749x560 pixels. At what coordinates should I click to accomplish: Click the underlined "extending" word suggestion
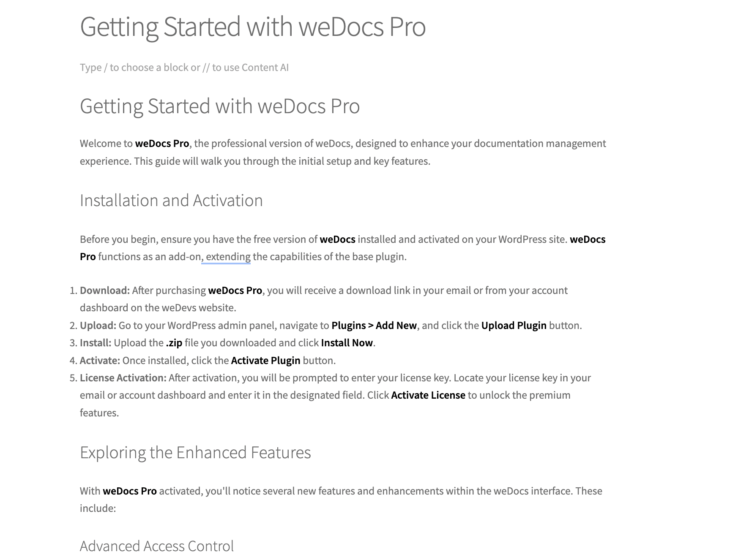tap(228, 257)
